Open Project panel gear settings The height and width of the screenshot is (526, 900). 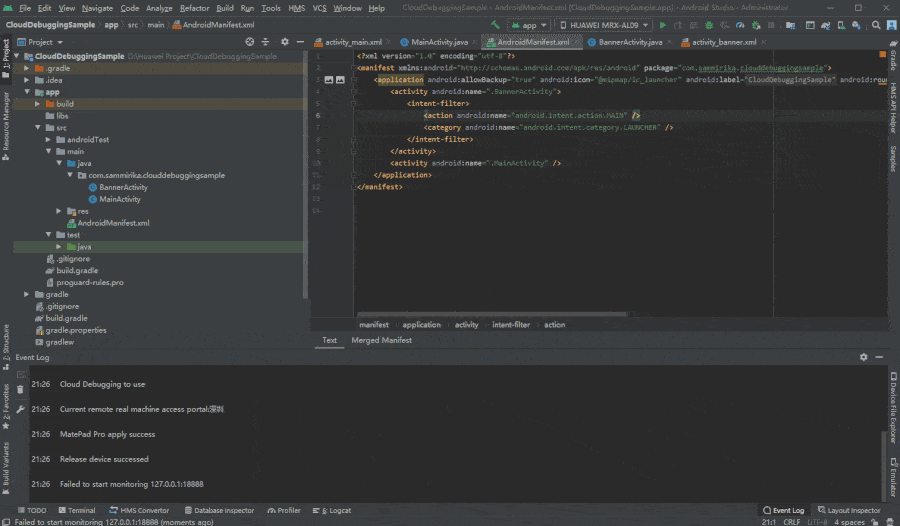pyautogui.click(x=284, y=42)
